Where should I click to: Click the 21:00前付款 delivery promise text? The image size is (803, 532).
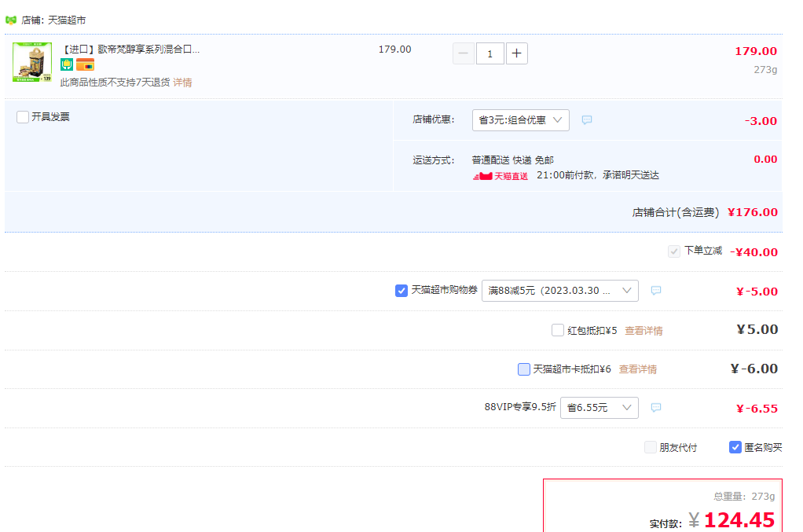click(598, 175)
